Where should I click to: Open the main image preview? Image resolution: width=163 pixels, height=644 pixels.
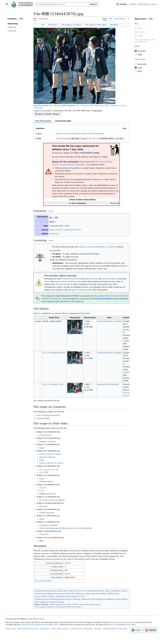click(75, 66)
